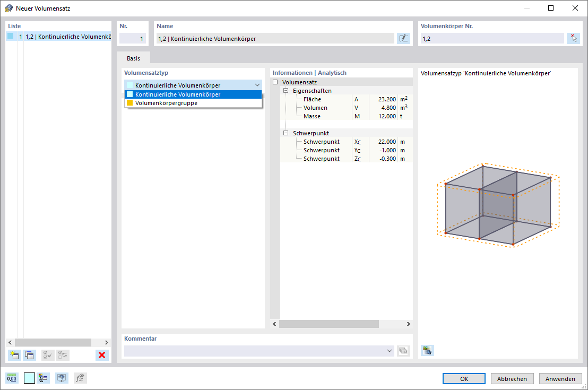Switch to the Basis tab
Image resolution: width=588 pixels, height=390 pixels.
134,58
